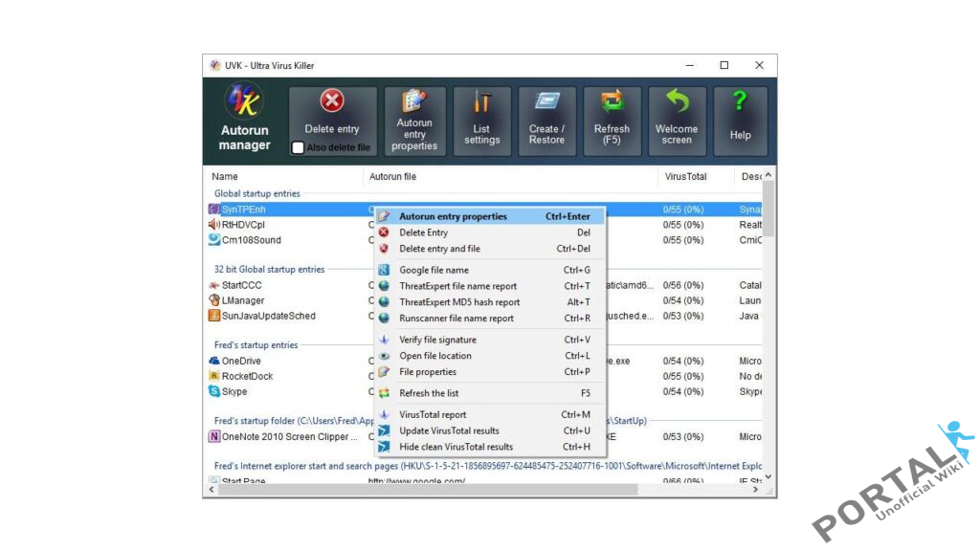Click the Hide clean VirusTotal results icon
Image resolution: width=980 pixels, height=551 pixels.
pos(384,448)
